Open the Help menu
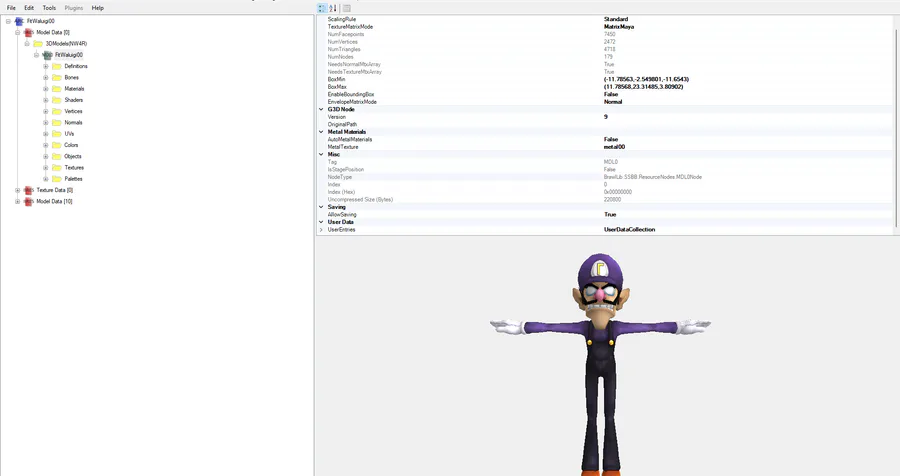 click(98, 8)
